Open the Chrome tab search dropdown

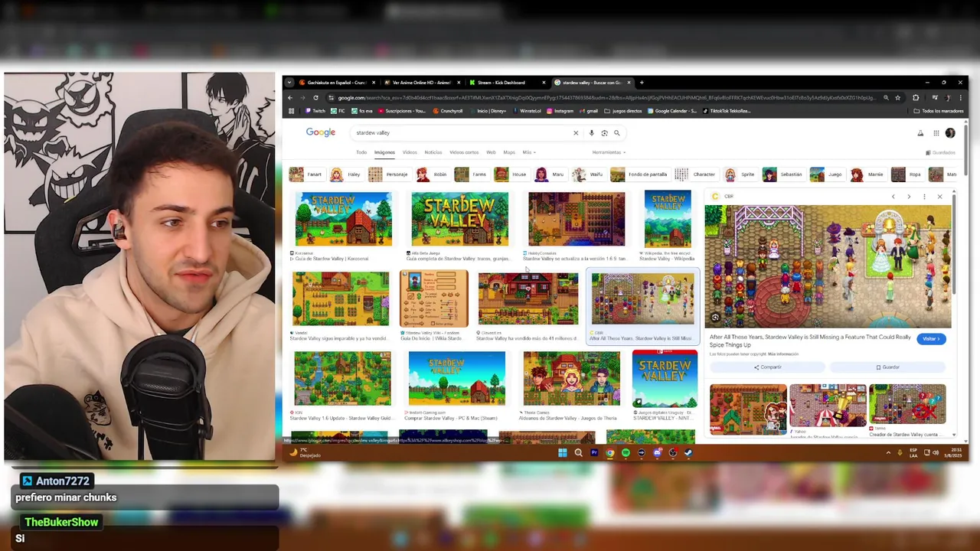tap(289, 83)
